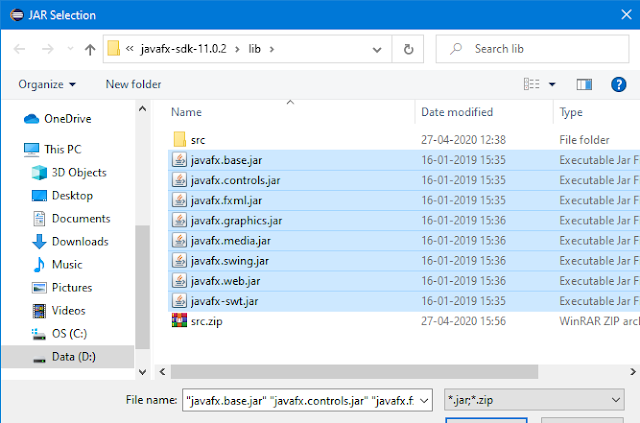
Task: Click the 27-04-2020 15:56 date cell
Action: (x=463, y=321)
